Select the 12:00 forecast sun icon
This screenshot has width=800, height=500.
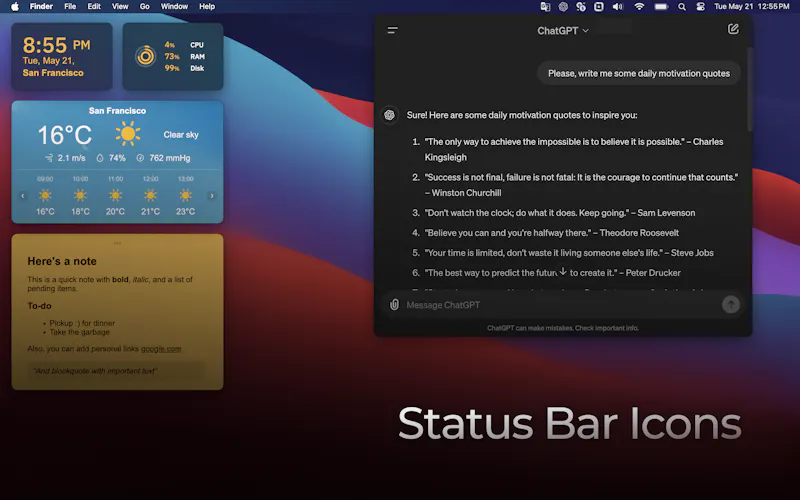150,195
